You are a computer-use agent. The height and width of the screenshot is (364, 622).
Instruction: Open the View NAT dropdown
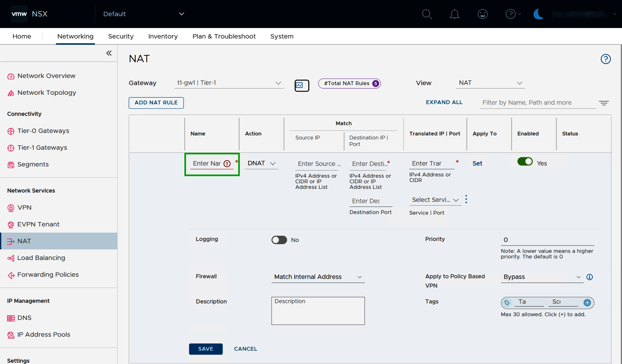pyautogui.click(x=490, y=83)
